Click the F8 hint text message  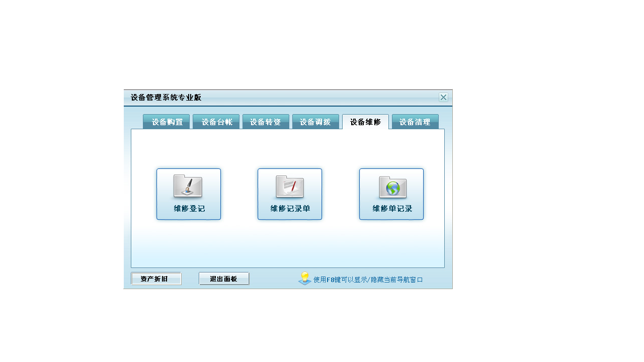[367, 278]
